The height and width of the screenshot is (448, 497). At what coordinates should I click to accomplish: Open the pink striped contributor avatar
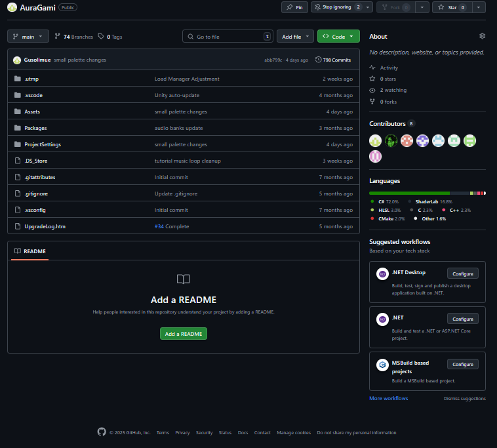click(375, 156)
